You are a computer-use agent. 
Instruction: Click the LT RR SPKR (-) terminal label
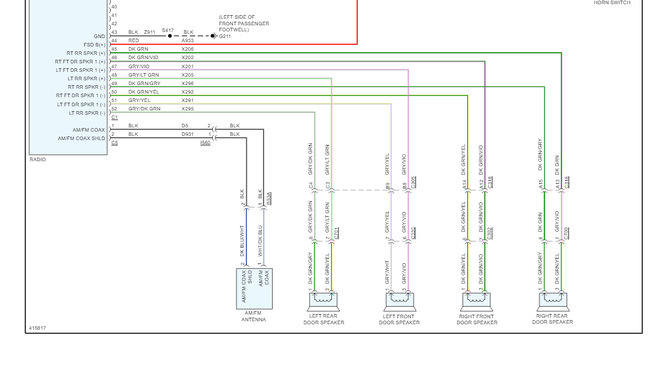click(87, 113)
